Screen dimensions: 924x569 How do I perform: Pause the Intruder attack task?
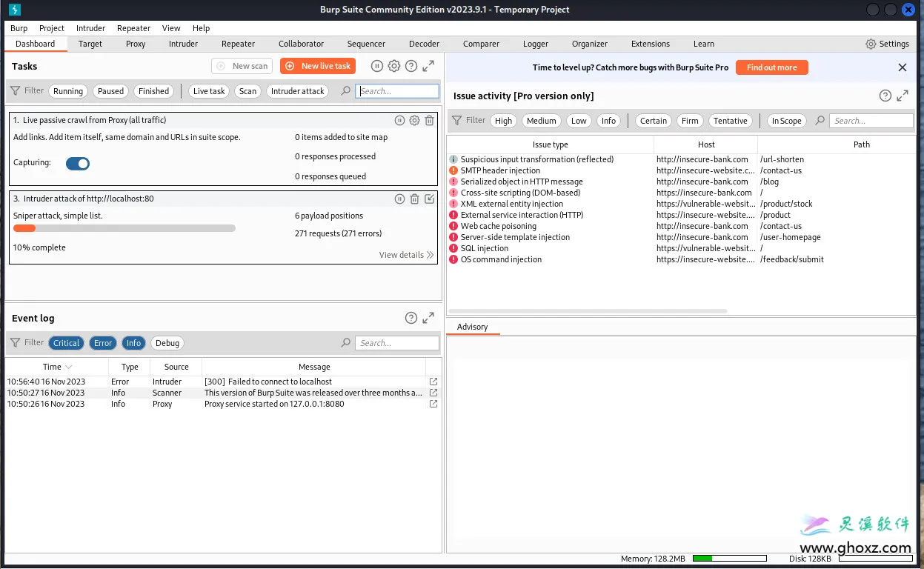pos(400,199)
